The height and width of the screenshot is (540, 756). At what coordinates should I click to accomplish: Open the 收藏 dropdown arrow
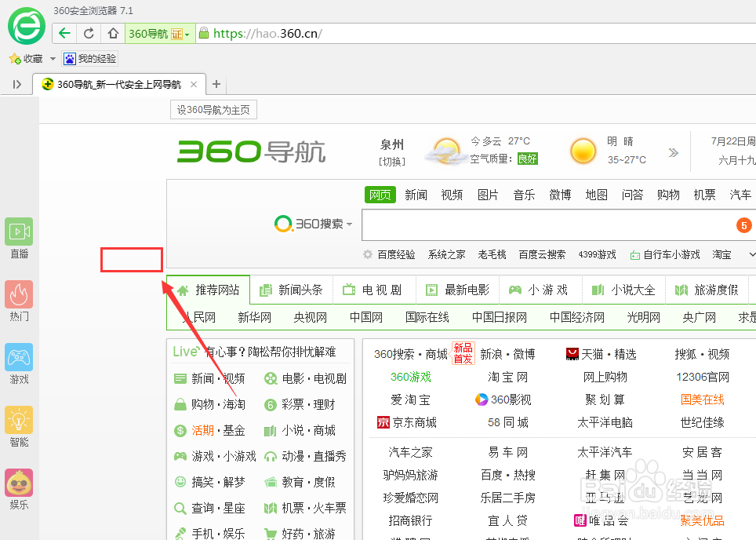coord(53,59)
